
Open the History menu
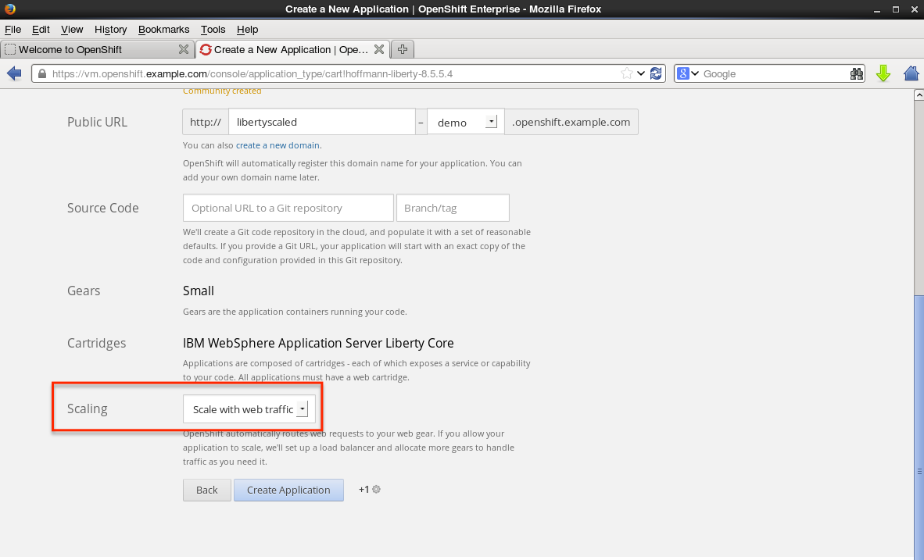[111, 30]
